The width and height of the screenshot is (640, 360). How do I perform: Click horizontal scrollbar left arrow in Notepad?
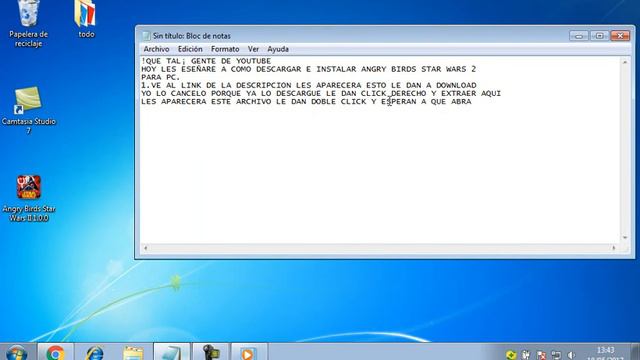[146, 248]
